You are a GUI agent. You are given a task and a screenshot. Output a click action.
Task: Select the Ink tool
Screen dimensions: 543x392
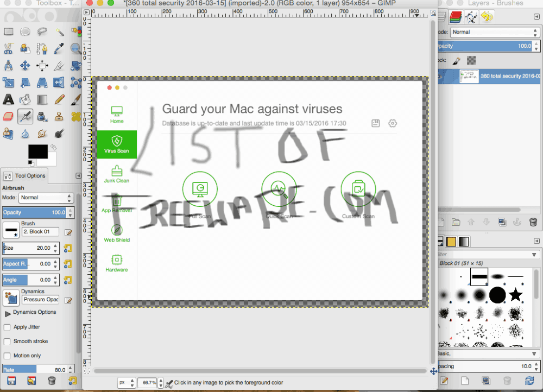pos(42,116)
